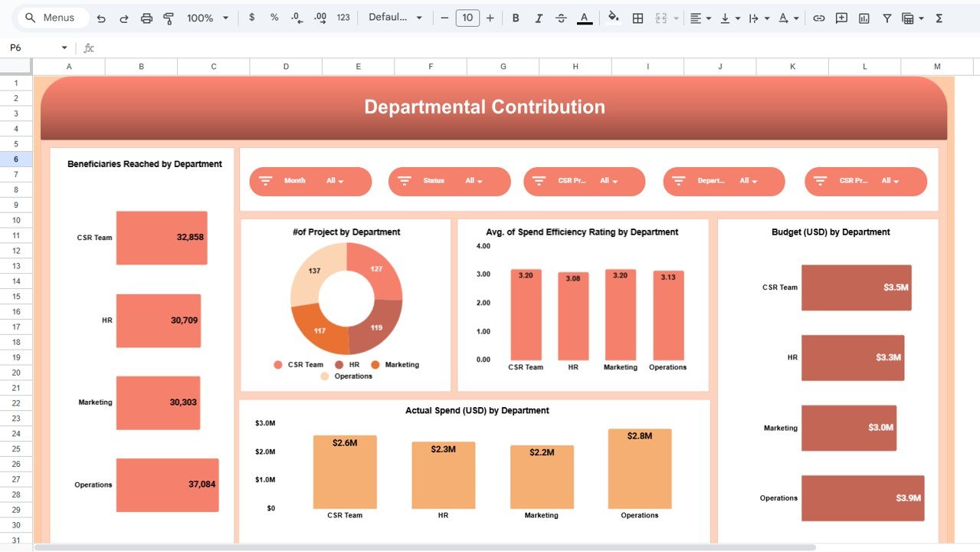
Task: Click the Create a filter icon
Action: coord(887,18)
